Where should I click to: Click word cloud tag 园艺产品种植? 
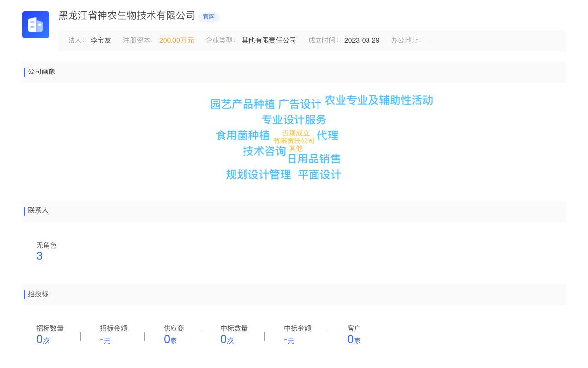[243, 104]
